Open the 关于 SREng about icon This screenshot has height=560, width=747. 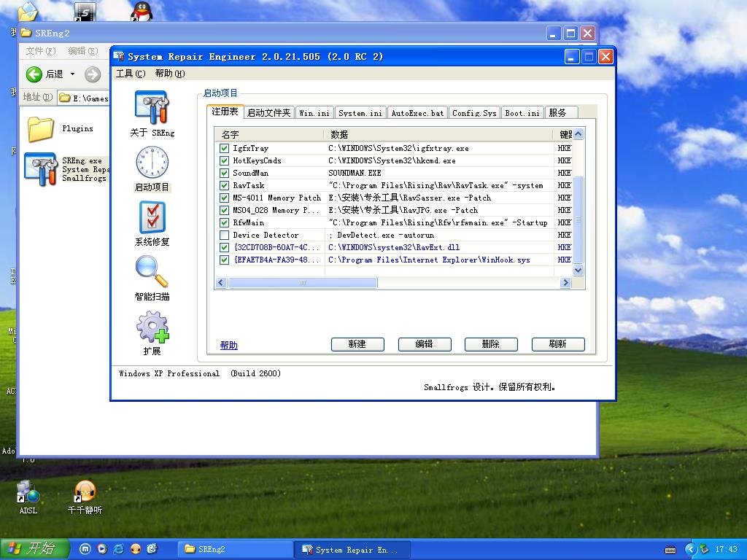152,107
